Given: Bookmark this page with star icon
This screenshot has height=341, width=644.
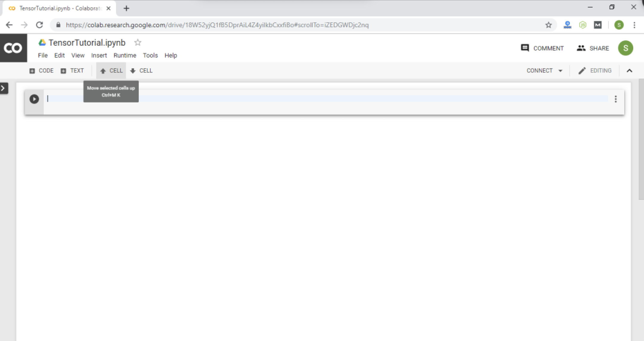Looking at the screenshot, I should click(548, 25).
